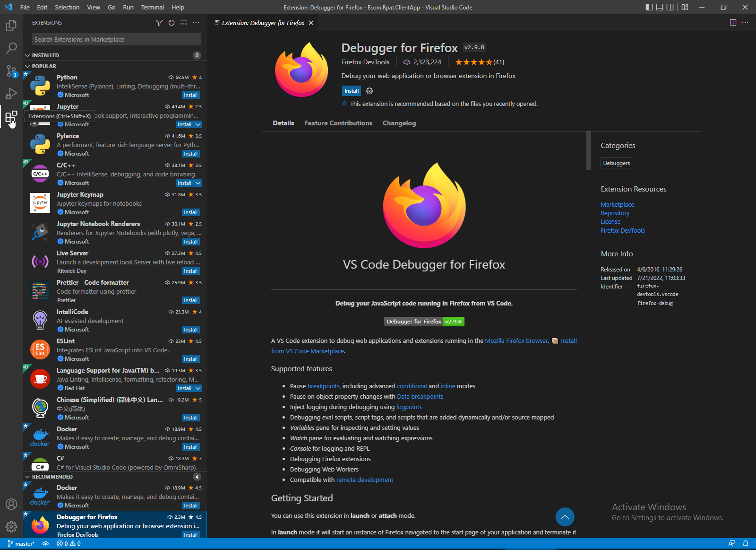Click the feedback icon in status bar

[x=731, y=544]
